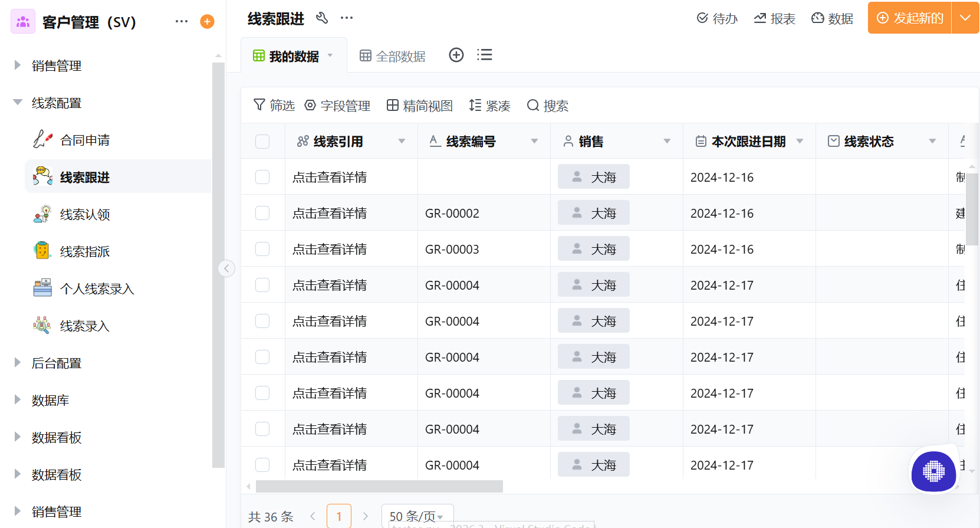Image resolution: width=980 pixels, height=528 pixels.
Task: Open 数据 at the top right
Action: (x=833, y=18)
